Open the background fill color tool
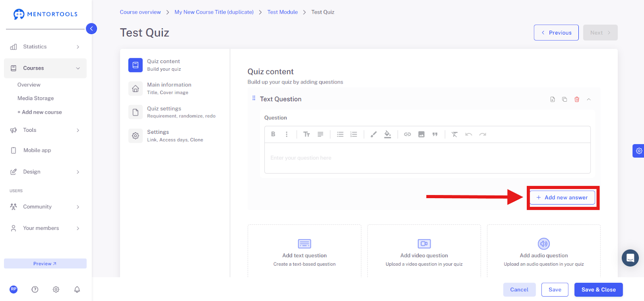 coord(388,134)
